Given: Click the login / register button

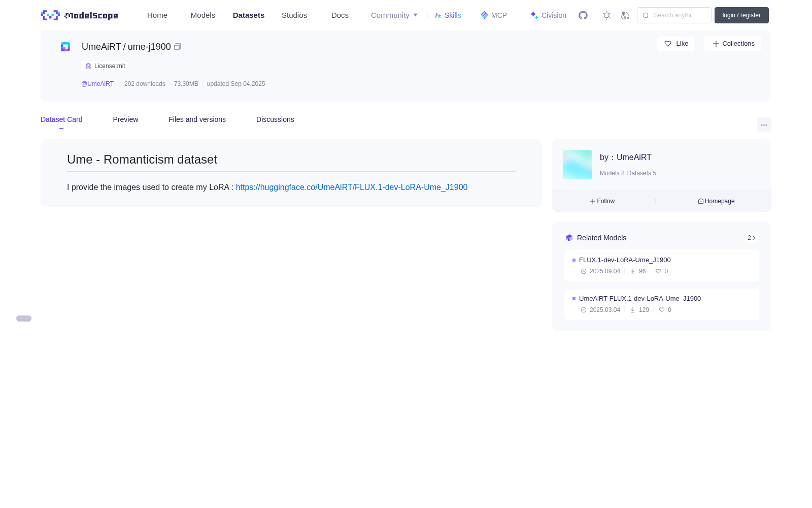Looking at the screenshot, I should pos(741,15).
